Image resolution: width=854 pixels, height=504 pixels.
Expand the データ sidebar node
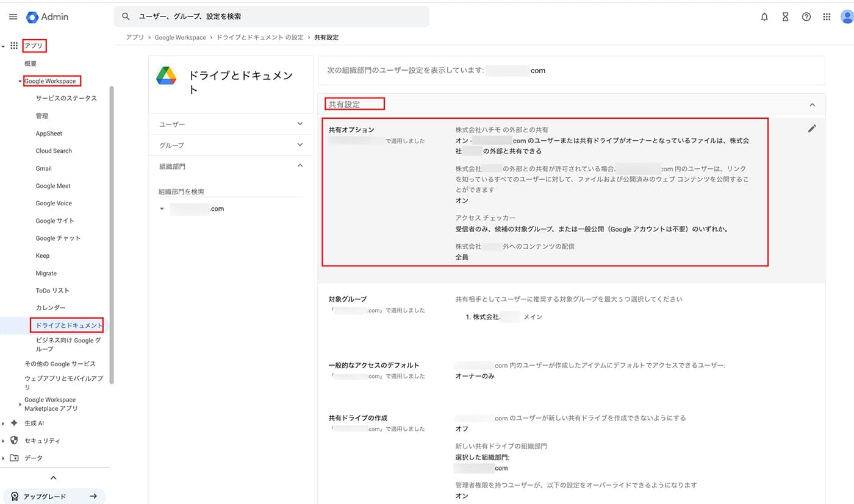tap(3, 458)
